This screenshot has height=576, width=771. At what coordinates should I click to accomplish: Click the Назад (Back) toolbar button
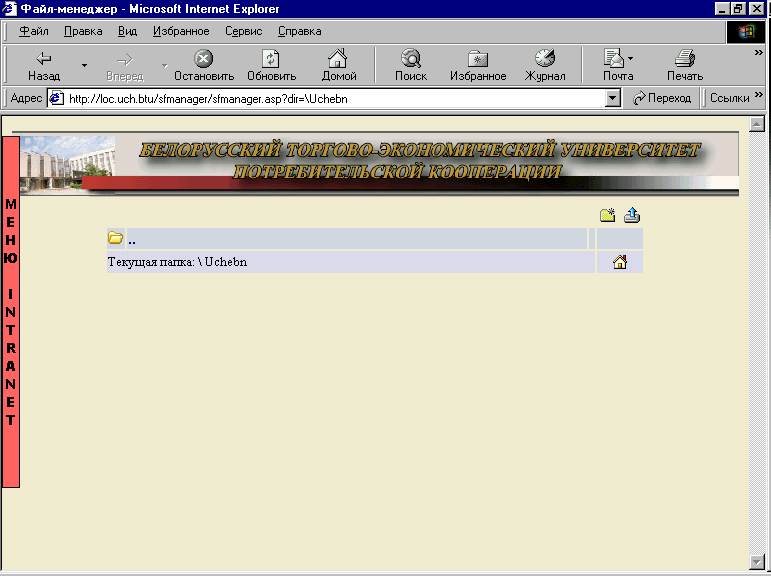tap(44, 65)
